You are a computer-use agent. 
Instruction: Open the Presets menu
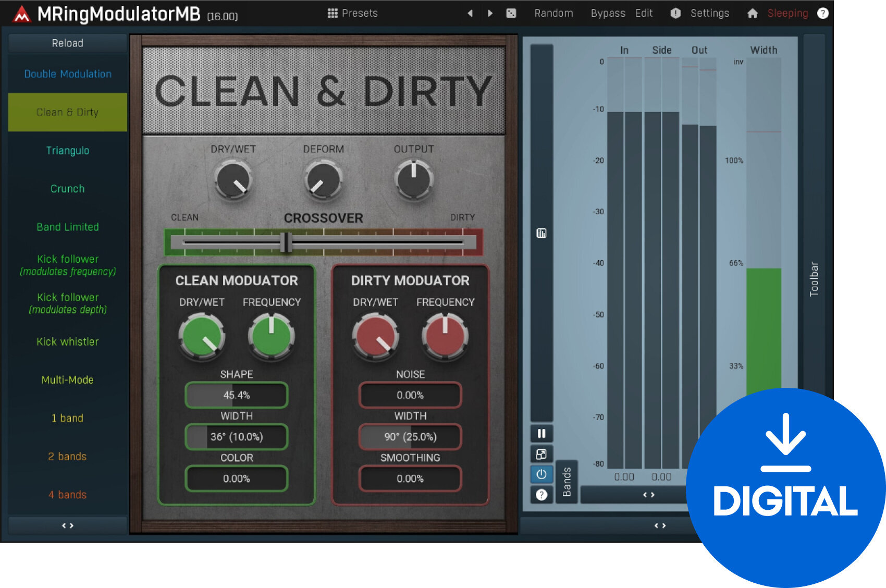[353, 14]
